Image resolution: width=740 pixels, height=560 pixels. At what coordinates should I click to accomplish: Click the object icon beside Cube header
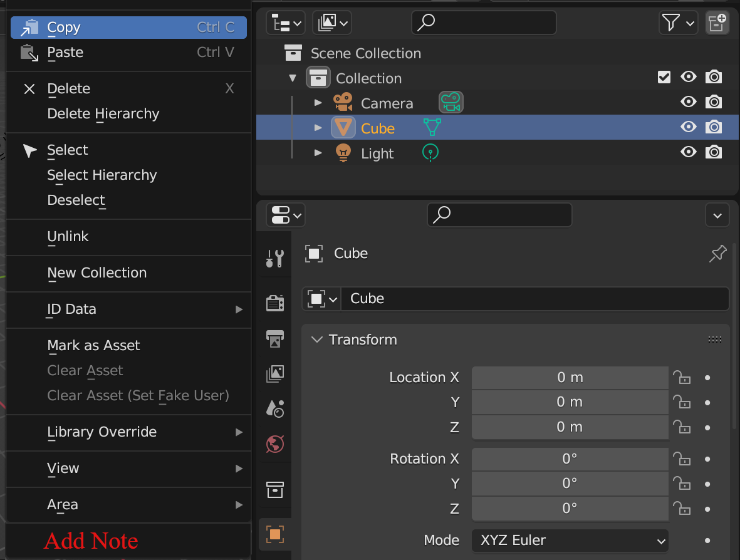pos(314,253)
